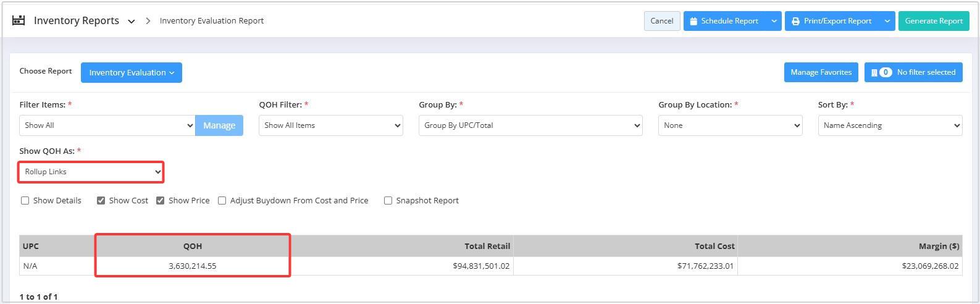Image resolution: width=980 pixels, height=304 pixels.
Task: Open the Sort By dropdown
Action: tap(890, 125)
